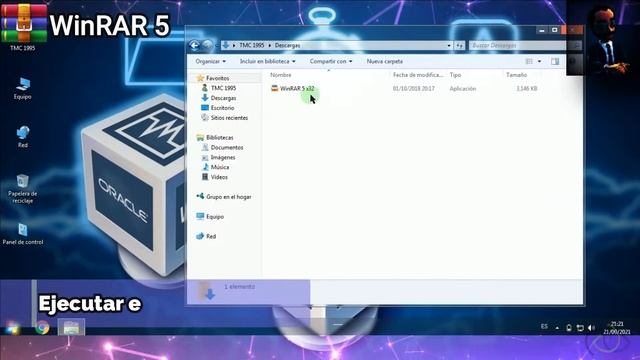The height and width of the screenshot is (360, 640).
Task: Click the 3,146 KB size cell
Action: pos(527,89)
